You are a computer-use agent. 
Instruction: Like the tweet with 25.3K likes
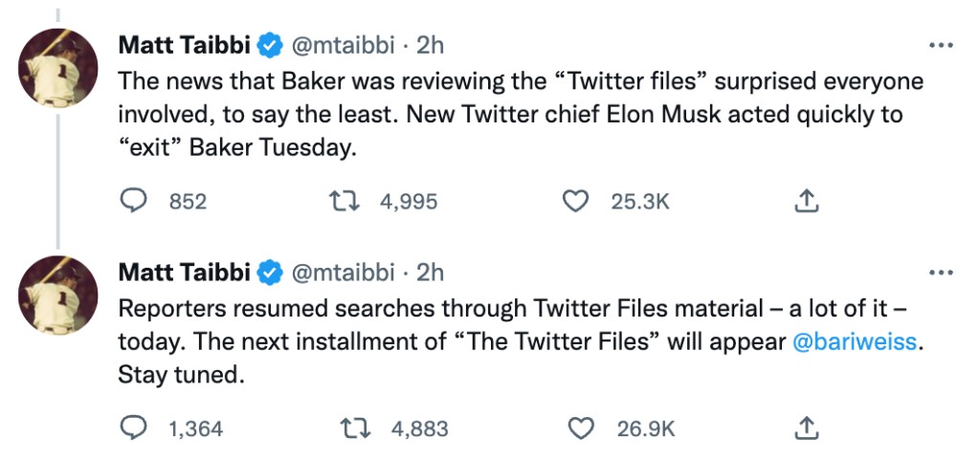click(x=575, y=201)
